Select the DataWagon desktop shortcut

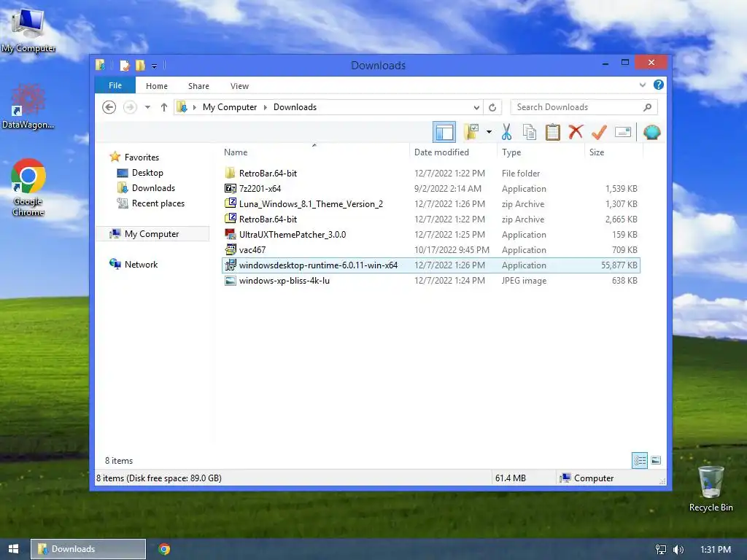(28, 106)
